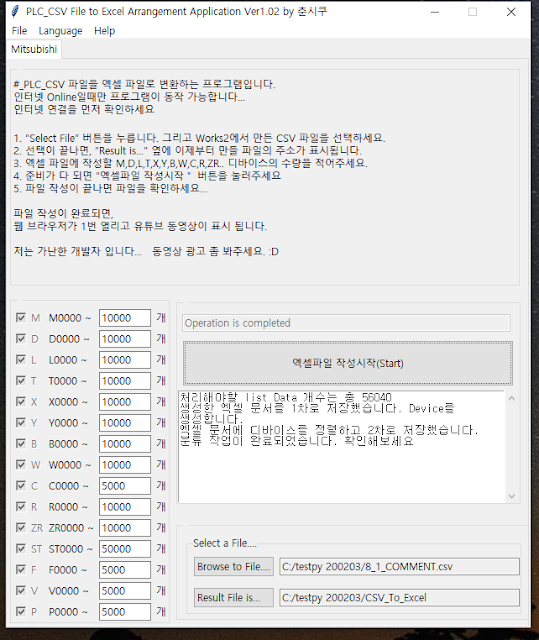The width and height of the screenshot is (539, 640).
Task: Click the log scrollbar up arrow
Action: coord(512,398)
